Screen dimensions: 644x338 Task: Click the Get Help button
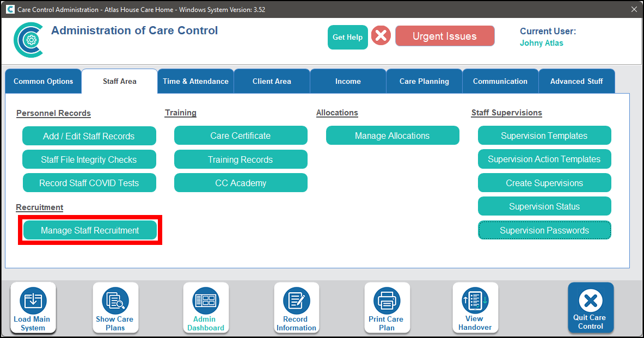347,37
